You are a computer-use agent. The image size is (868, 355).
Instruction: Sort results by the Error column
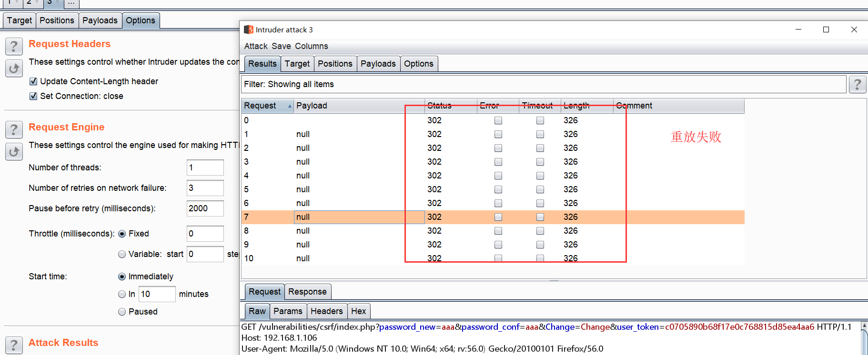click(498, 106)
